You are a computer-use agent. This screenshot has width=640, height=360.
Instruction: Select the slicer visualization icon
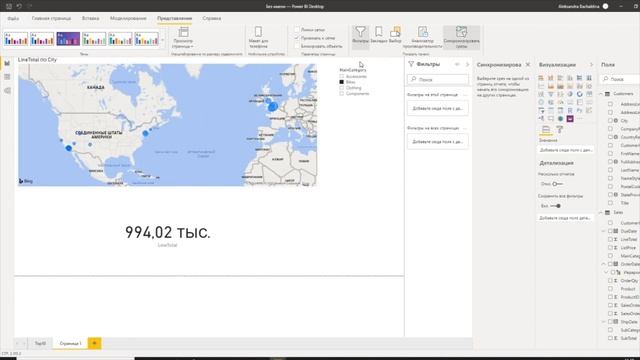(541, 111)
